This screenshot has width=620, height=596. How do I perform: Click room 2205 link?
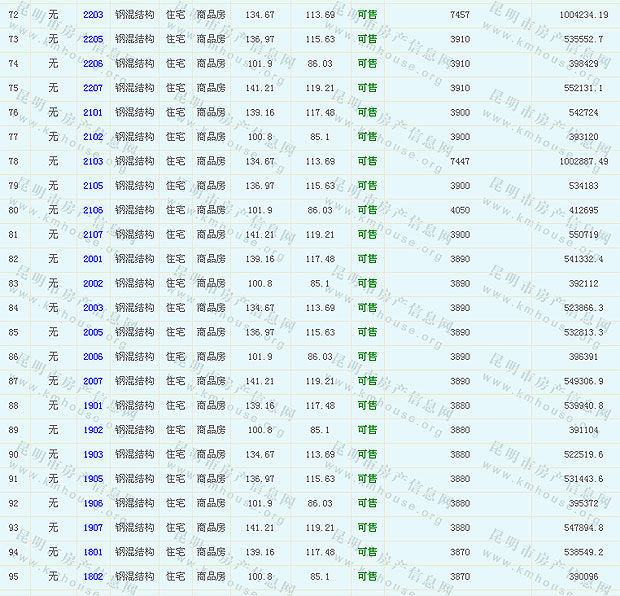92,39
